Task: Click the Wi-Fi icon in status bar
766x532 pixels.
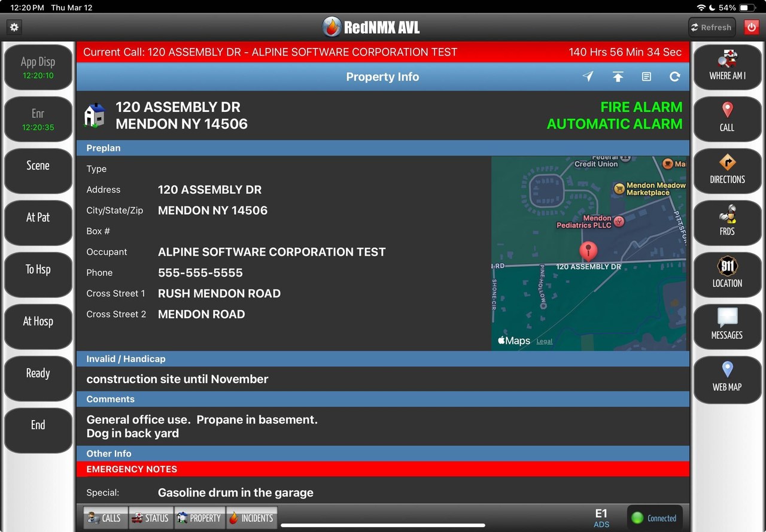Action: [701, 8]
